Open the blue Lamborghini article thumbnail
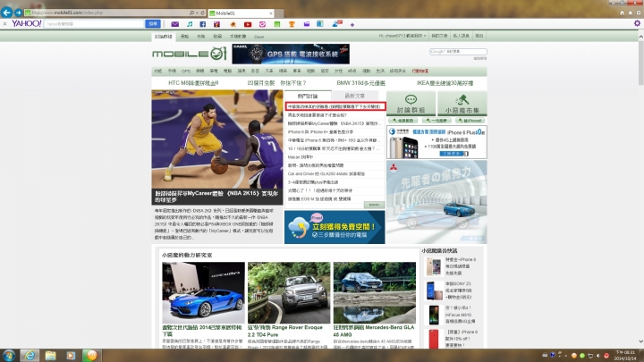This screenshot has width=644, height=362. coord(203,293)
